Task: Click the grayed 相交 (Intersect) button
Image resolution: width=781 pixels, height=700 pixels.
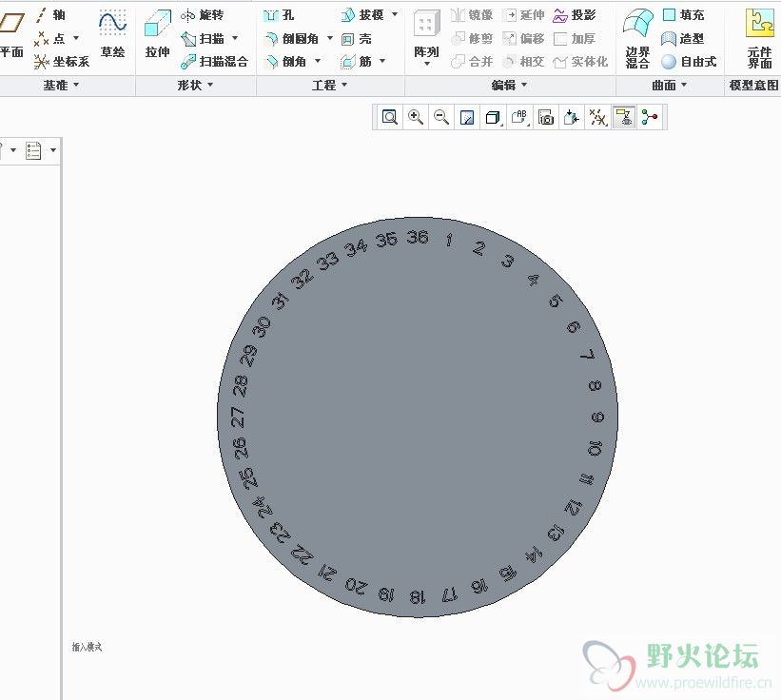Action: pos(523,62)
